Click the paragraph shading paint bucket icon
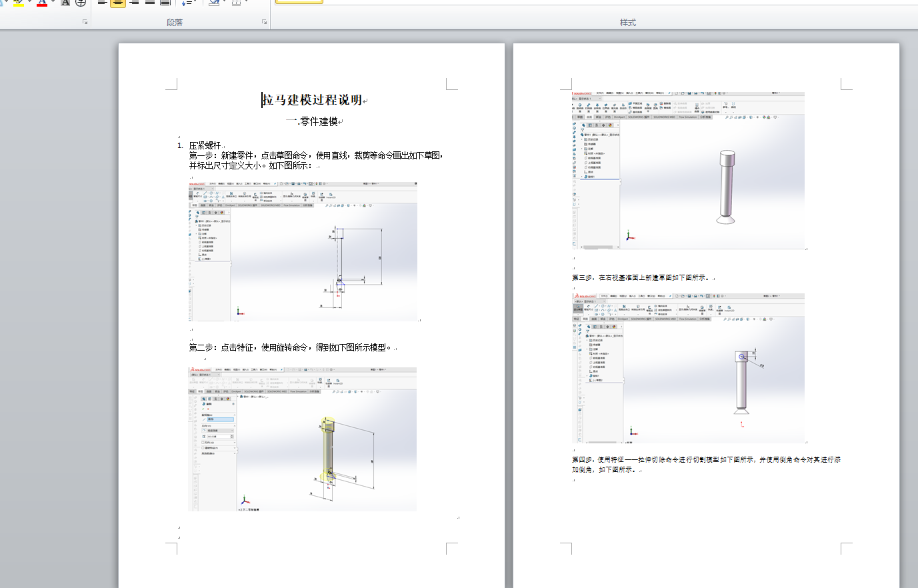The height and width of the screenshot is (588, 918). pyautogui.click(x=213, y=3)
